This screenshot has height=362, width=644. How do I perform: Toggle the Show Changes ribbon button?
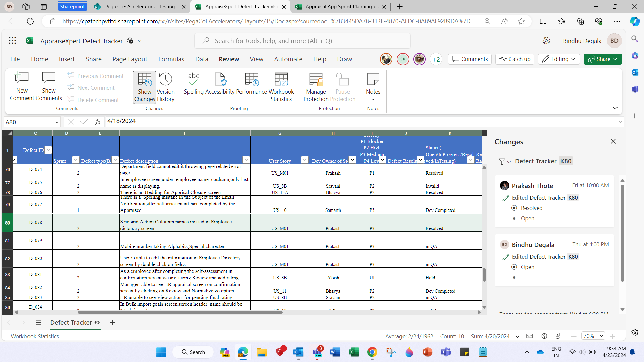pyautogui.click(x=145, y=87)
